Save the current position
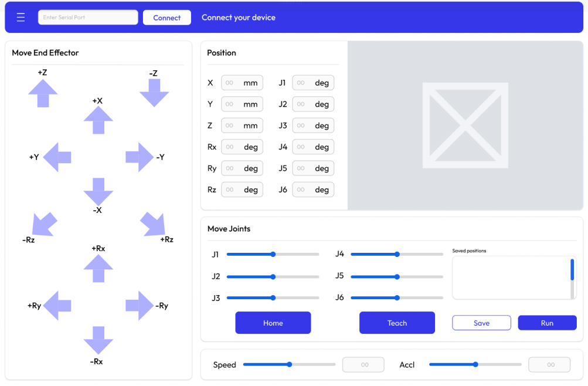588x386 pixels. (481, 323)
